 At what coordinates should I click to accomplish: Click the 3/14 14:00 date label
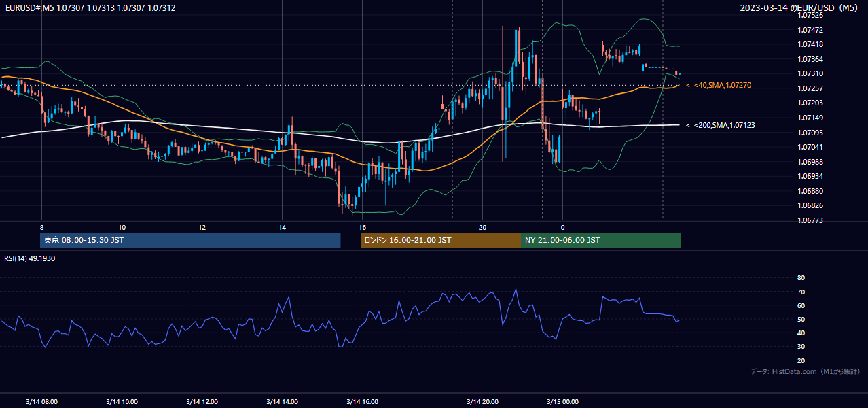click(x=282, y=401)
